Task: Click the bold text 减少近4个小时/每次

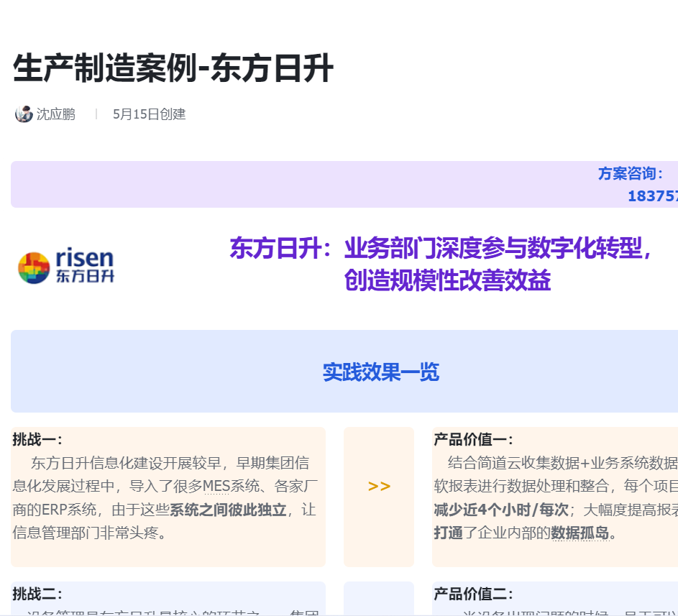Action: [x=501, y=510]
